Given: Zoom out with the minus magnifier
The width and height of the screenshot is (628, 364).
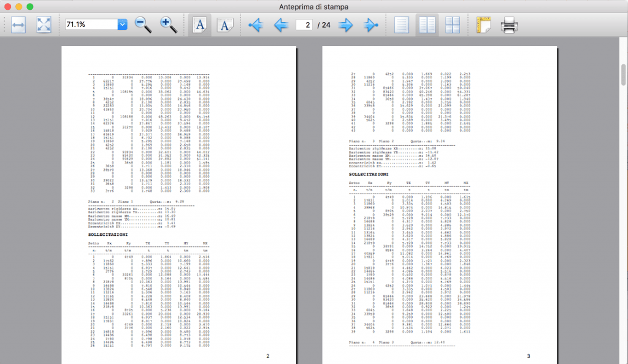Looking at the screenshot, I should (143, 25).
